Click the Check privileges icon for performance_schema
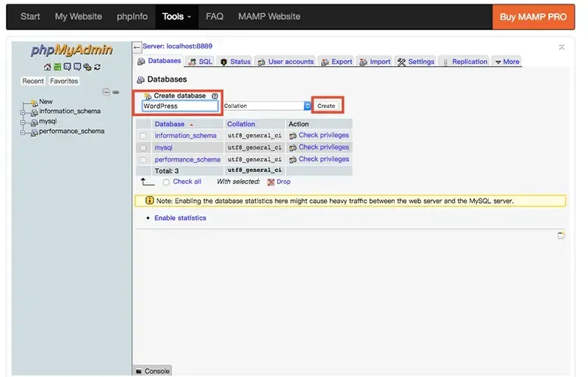 coord(293,159)
